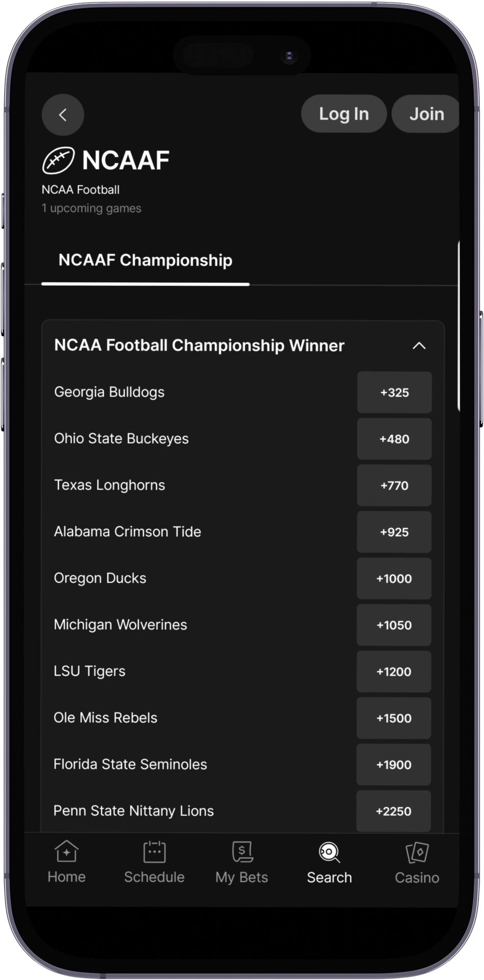Add Florida State Seminoles +1900 odds
Screen dimensions: 484x980
click(x=394, y=765)
